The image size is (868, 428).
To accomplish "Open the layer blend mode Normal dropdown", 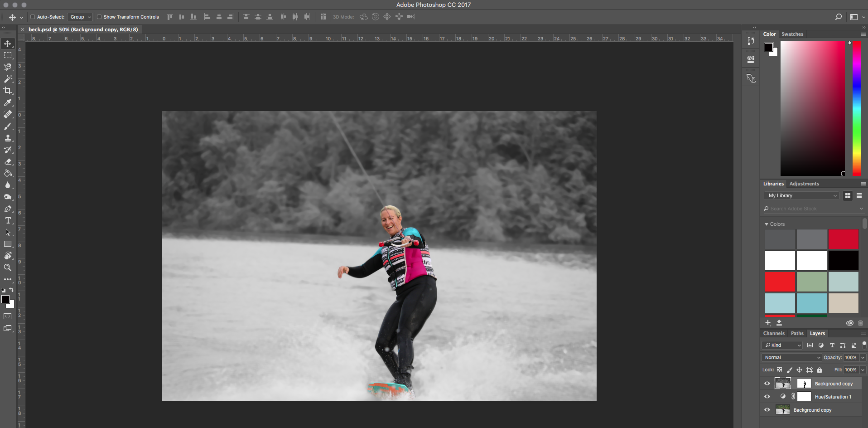I will (792, 357).
